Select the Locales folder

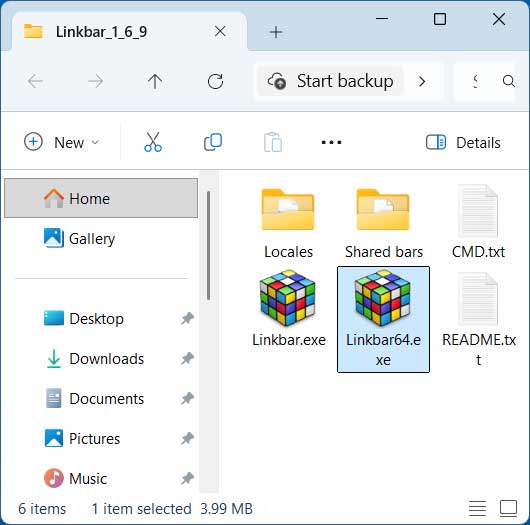pos(288,222)
